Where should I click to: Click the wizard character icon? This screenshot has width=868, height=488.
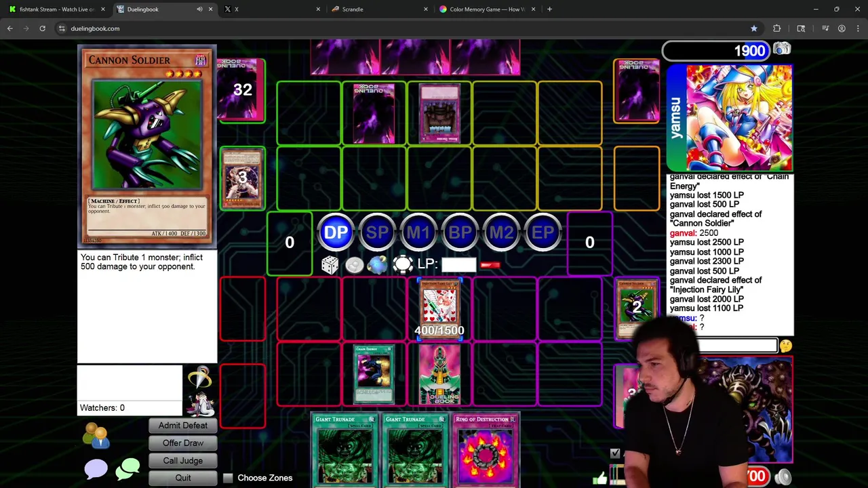pyautogui.click(x=199, y=404)
